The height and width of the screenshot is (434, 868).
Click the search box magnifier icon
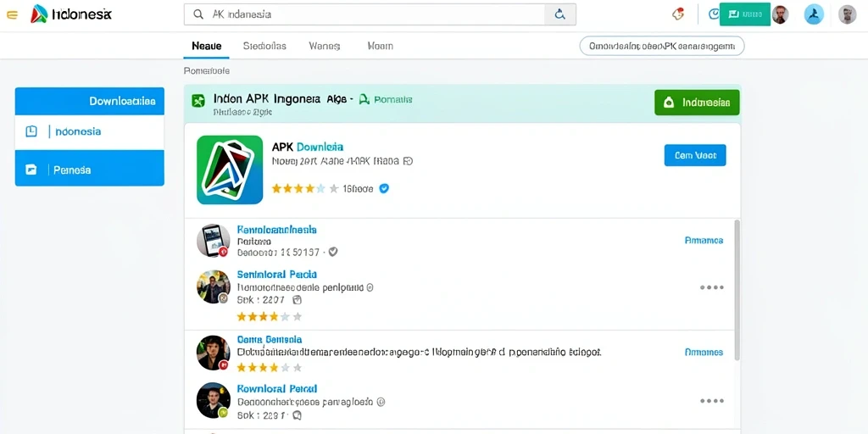click(x=198, y=15)
